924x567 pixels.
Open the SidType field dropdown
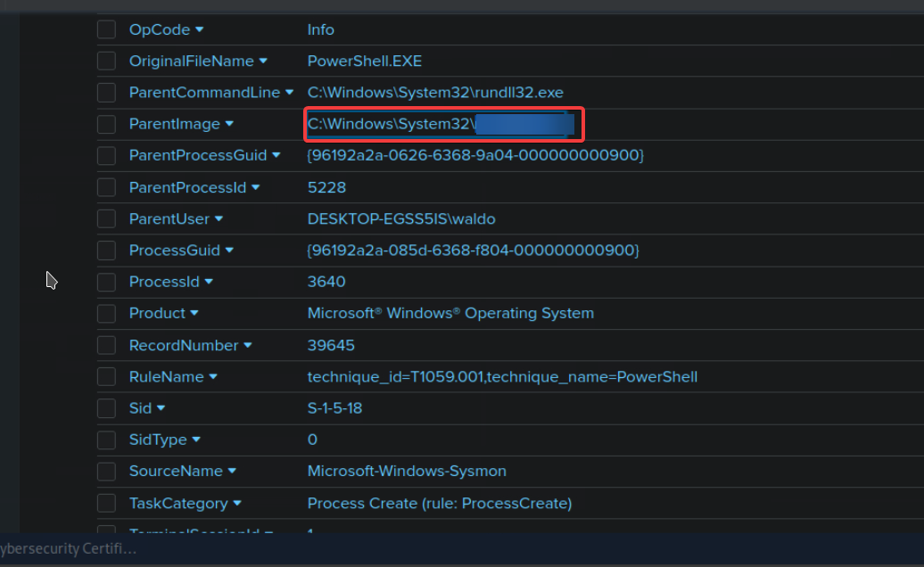click(196, 440)
